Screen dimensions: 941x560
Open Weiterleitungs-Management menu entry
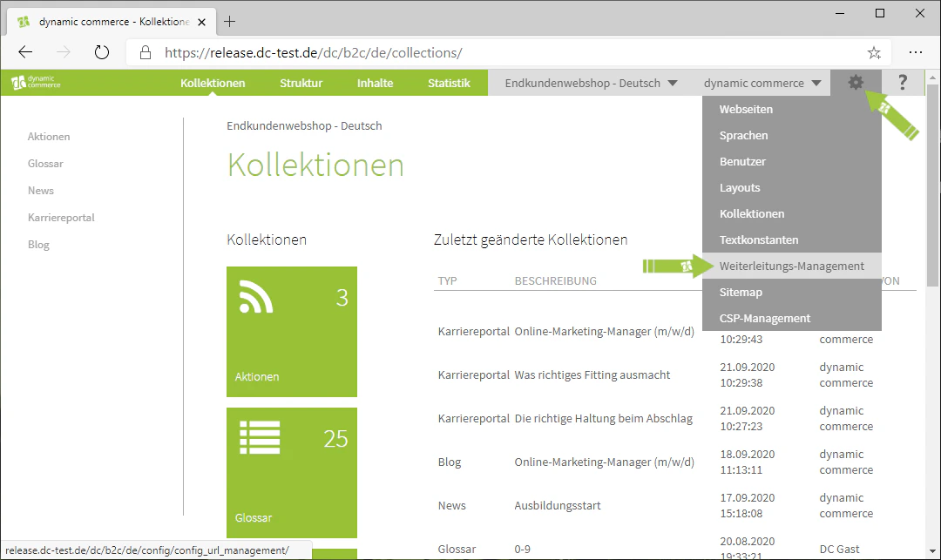pyautogui.click(x=791, y=266)
